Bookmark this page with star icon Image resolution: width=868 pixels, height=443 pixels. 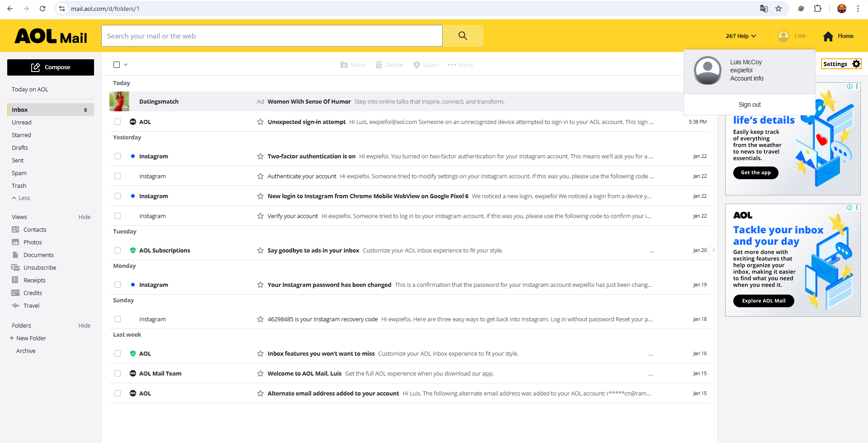pyautogui.click(x=778, y=9)
